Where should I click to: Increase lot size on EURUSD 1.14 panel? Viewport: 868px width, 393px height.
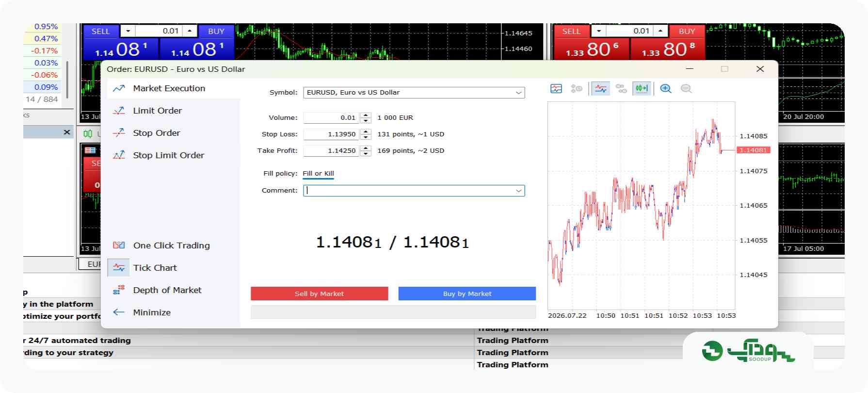coord(190,31)
